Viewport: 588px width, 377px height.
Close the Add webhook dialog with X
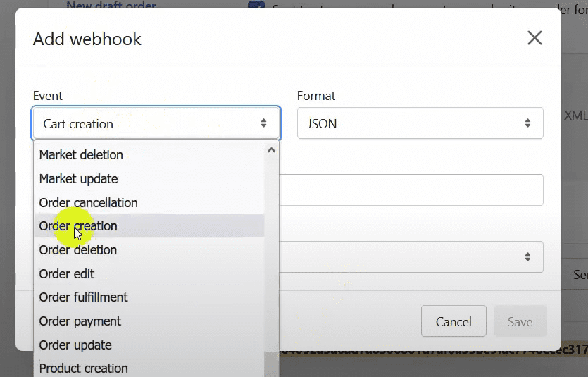(x=534, y=38)
